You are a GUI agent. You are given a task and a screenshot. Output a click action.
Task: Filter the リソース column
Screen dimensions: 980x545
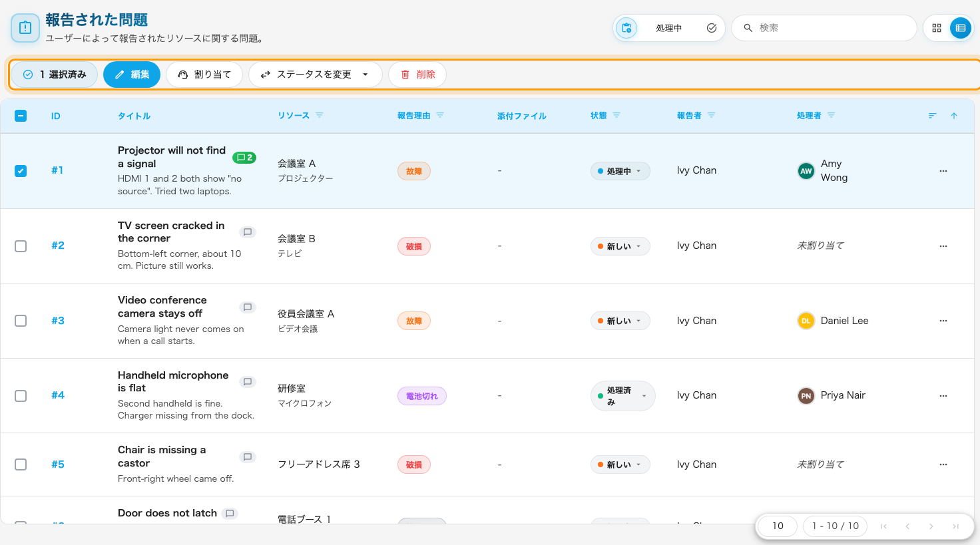point(320,115)
